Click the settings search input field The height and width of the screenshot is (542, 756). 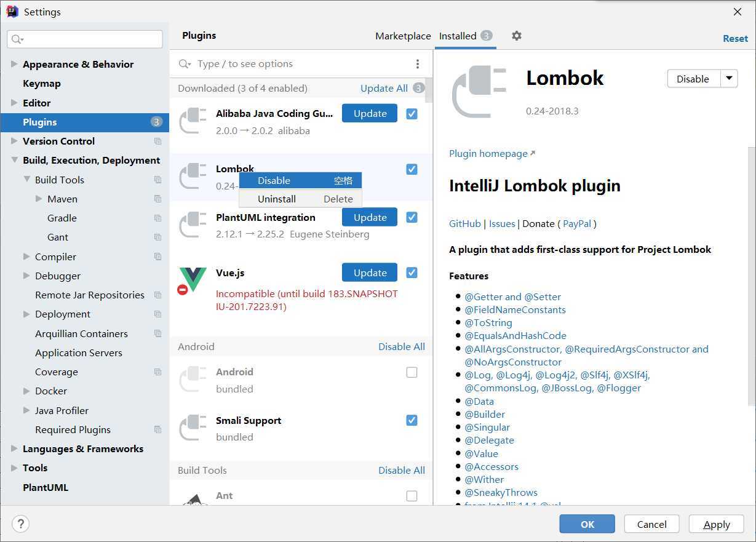85,39
